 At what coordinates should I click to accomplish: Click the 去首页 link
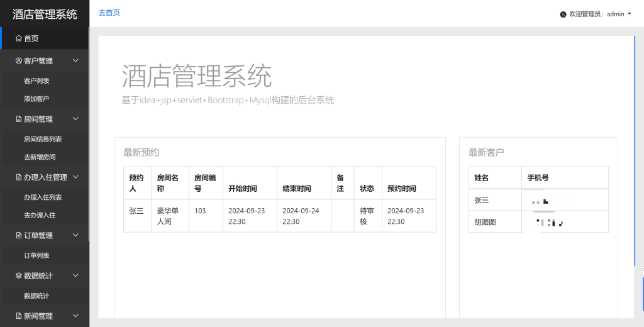click(x=109, y=13)
